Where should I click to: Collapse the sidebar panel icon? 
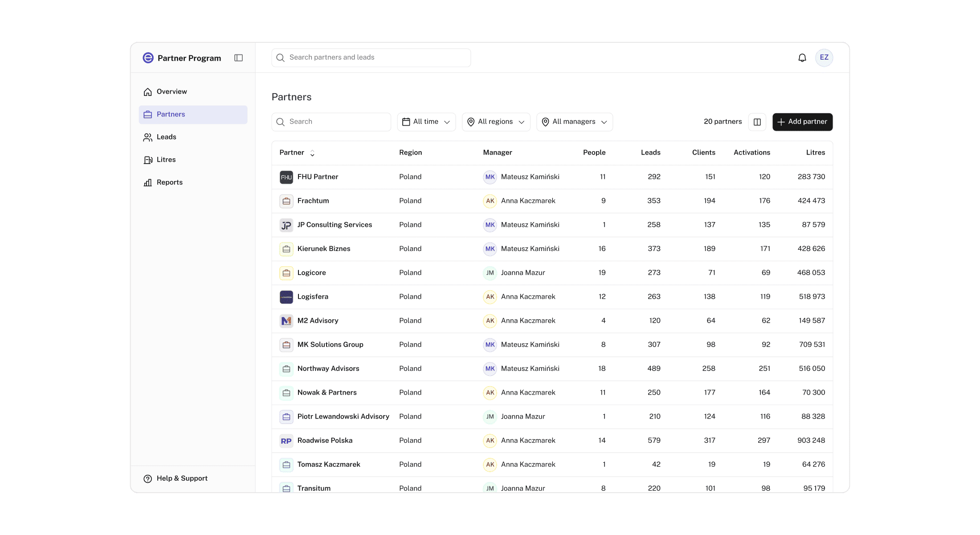point(238,58)
